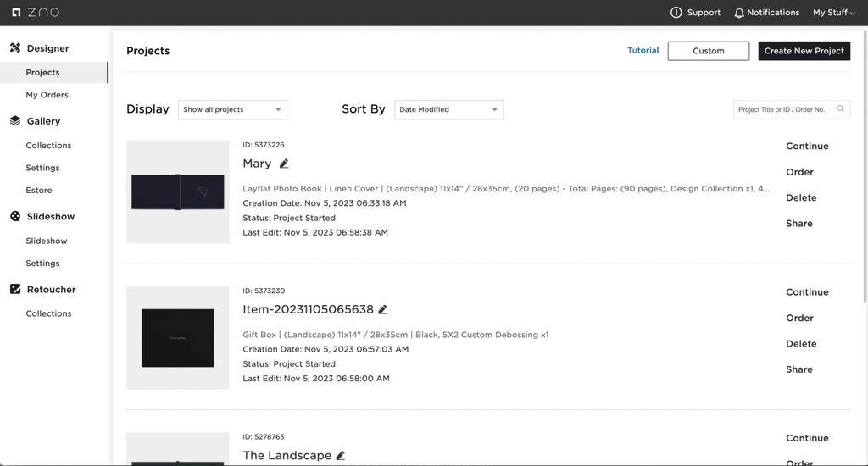Screen dimensions: 868x466
Task: Click the Designer heading in sidebar
Action: coord(48,48)
